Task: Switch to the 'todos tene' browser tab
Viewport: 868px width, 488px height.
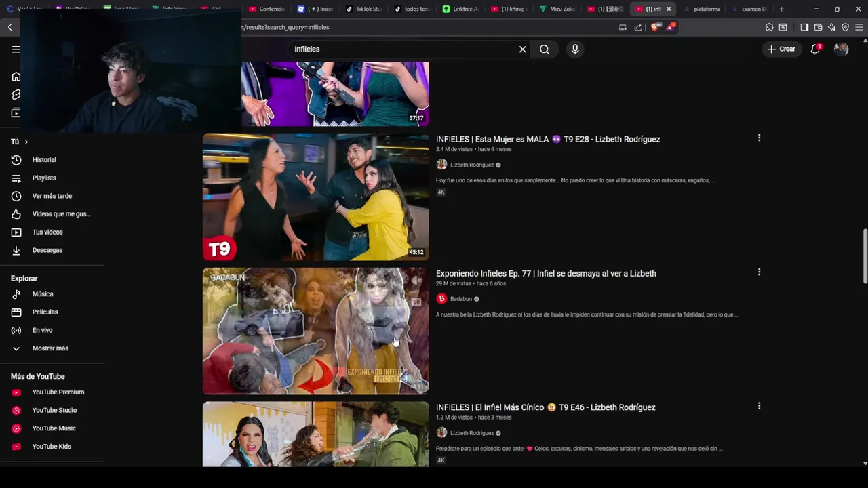Action: coord(412,9)
